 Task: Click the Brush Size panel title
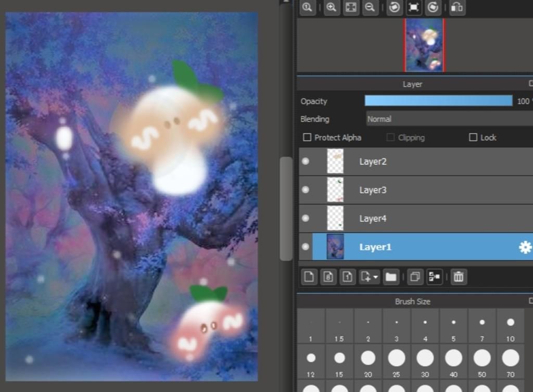[x=413, y=301]
